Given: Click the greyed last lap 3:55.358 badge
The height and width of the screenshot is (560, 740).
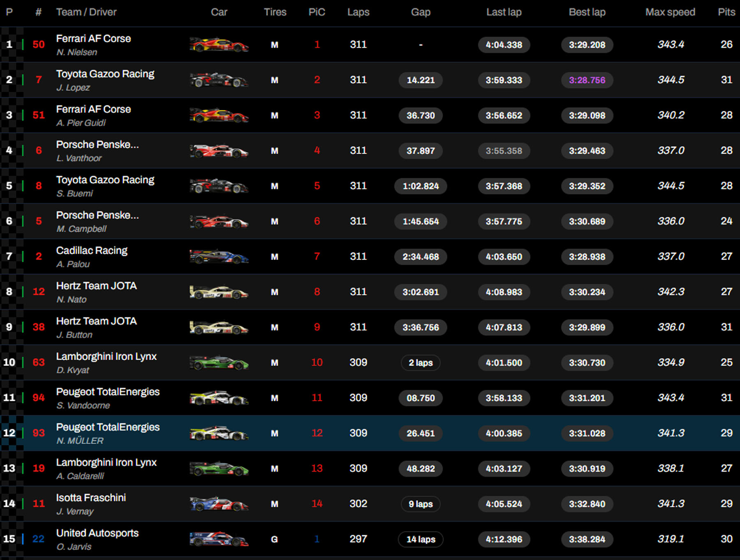Looking at the screenshot, I should click(504, 151).
